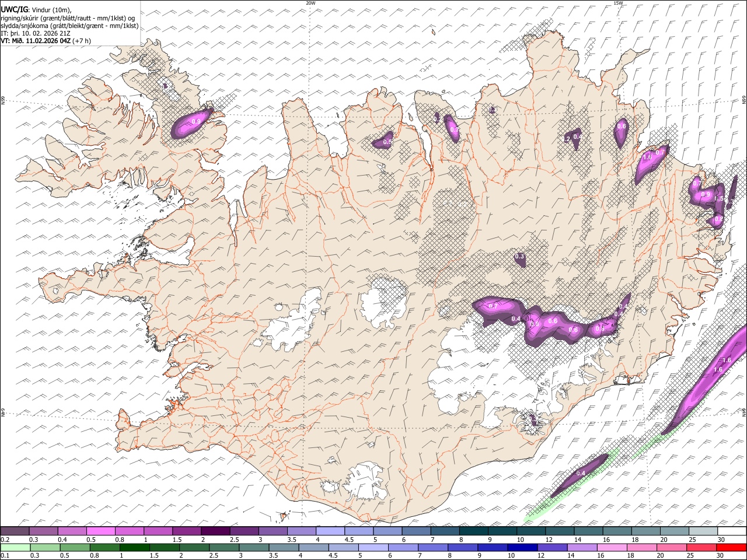Select the dark purple upper swatch starting at 2
Image resolution: width=747 pixels, height=560 pixels.
click(x=215, y=531)
